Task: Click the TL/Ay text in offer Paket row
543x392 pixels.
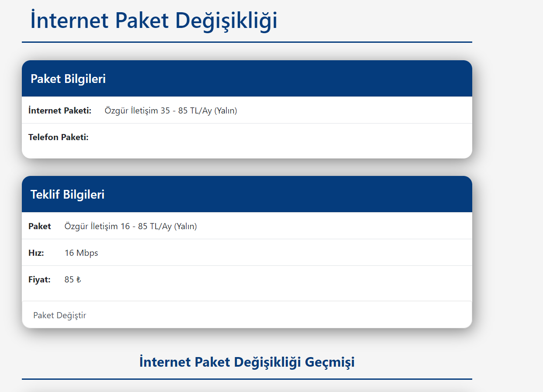Action: [161, 227]
